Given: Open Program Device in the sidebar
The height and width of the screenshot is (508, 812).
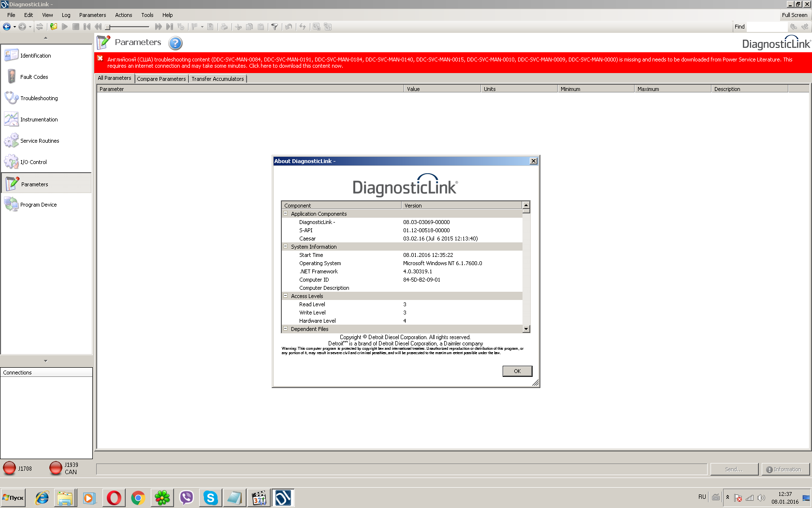Looking at the screenshot, I should 46,205.
